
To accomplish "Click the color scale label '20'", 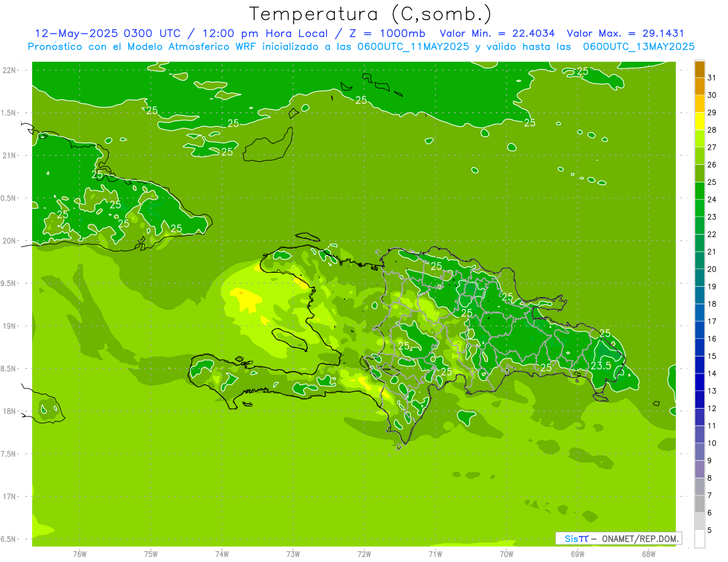I will tap(712, 269).
